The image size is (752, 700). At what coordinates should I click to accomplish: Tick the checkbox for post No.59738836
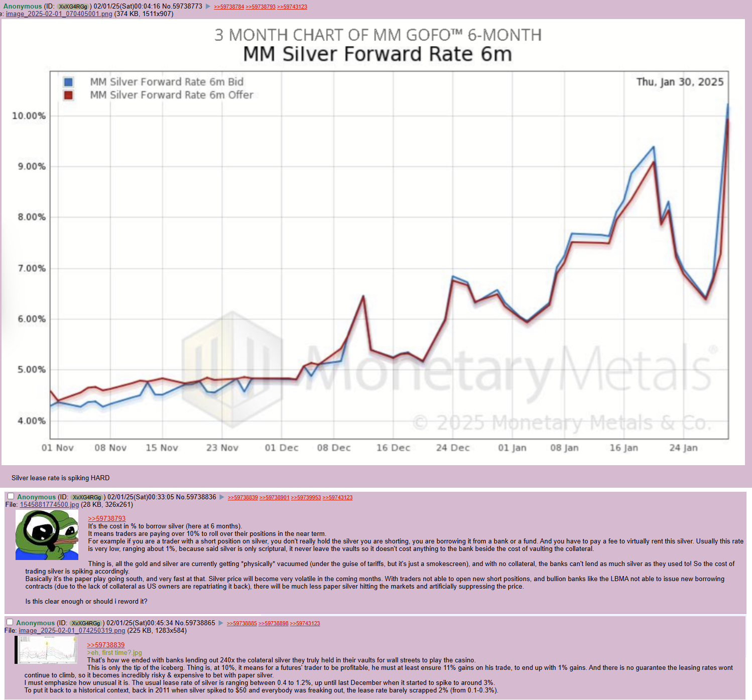coord(11,496)
